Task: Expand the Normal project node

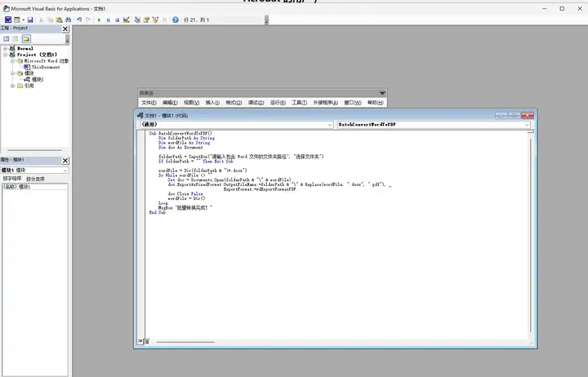Action: (x=5, y=48)
